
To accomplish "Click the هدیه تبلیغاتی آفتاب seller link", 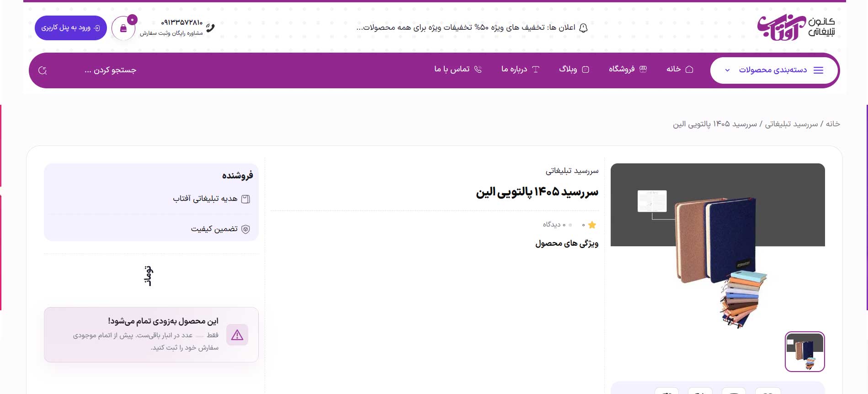I will [205, 199].
